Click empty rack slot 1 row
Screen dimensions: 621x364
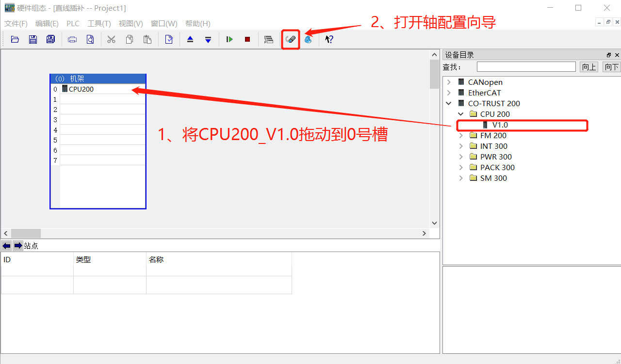click(x=102, y=99)
